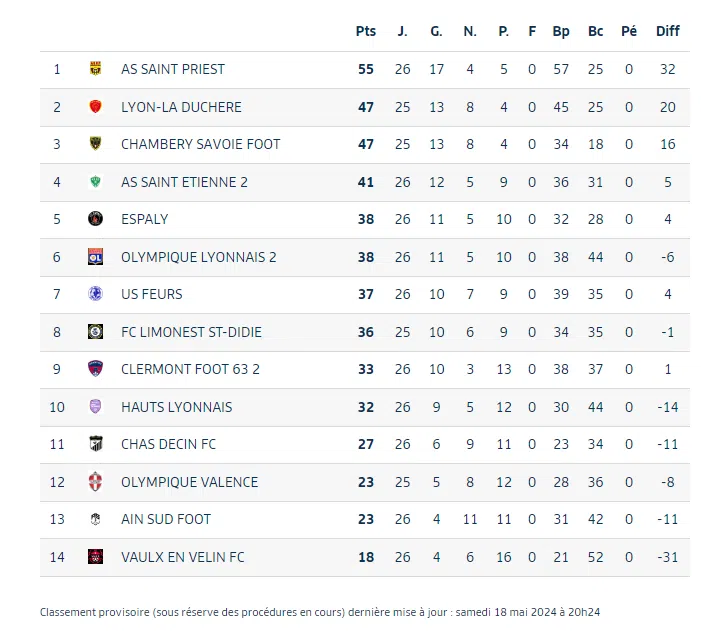The image size is (701, 631).
Task: Click the Hauts Lyonnais purple logo
Action: click(96, 407)
